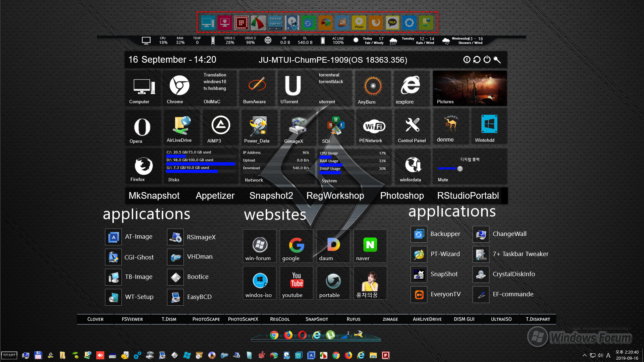Click the power icon in the header bar
Image resolution: width=644 pixels, height=362 pixels.
(x=487, y=60)
